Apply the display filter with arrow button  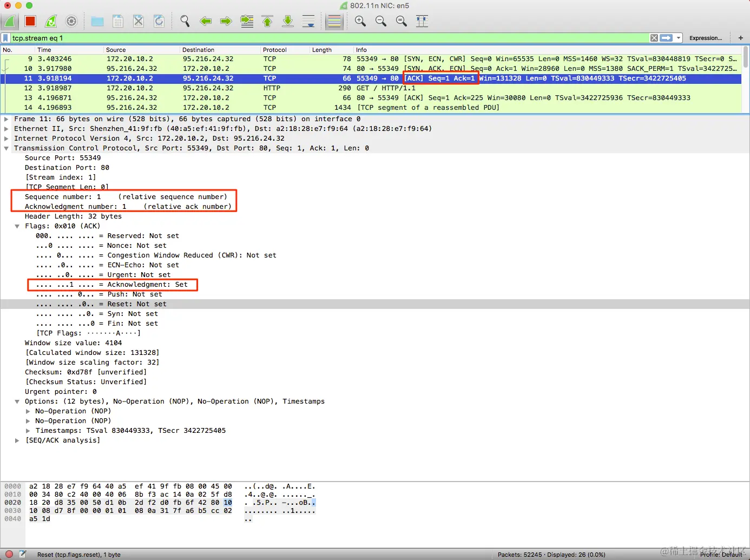click(667, 38)
